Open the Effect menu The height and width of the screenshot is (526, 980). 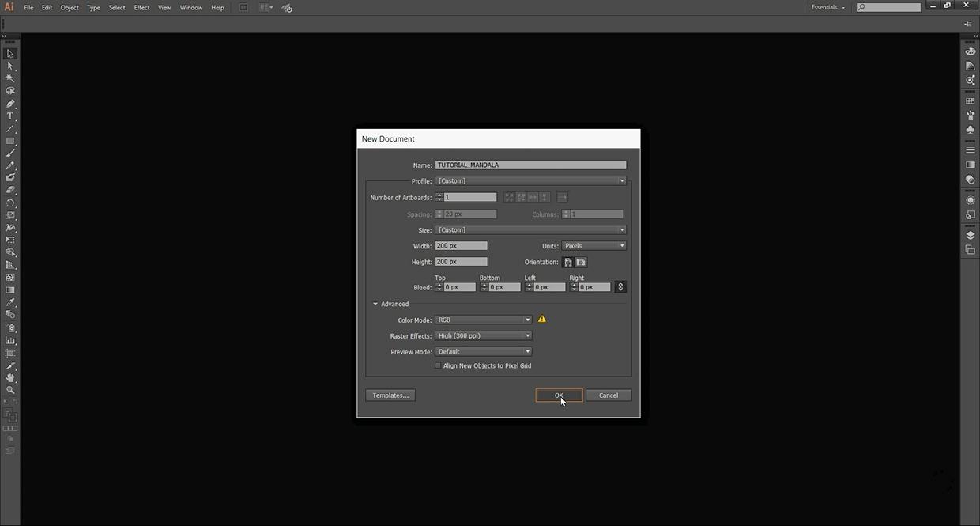pyautogui.click(x=141, y=7)
